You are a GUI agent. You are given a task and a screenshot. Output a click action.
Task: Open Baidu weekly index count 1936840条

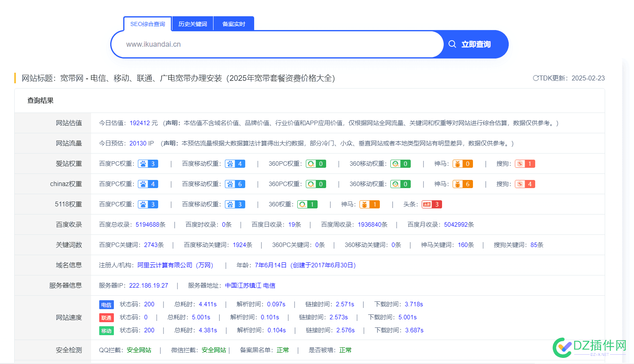tap(373, 224)
